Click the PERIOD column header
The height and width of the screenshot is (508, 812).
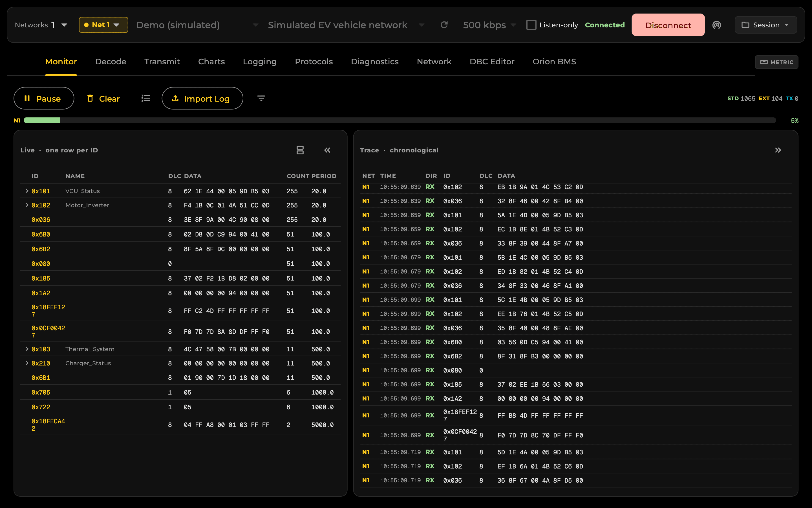[324, 176]
